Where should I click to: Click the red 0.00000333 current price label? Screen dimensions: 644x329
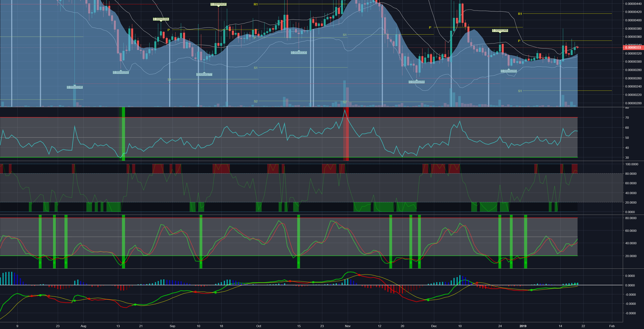coord(633,48)
